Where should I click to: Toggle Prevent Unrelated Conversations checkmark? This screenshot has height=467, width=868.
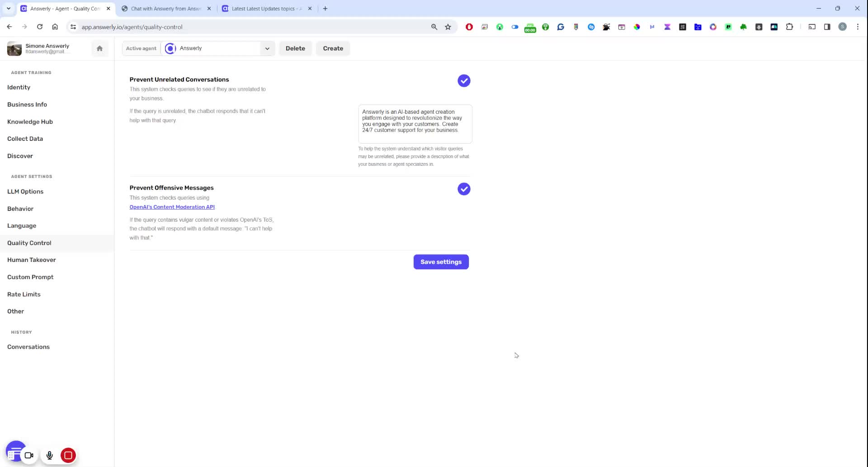point(464,81)
